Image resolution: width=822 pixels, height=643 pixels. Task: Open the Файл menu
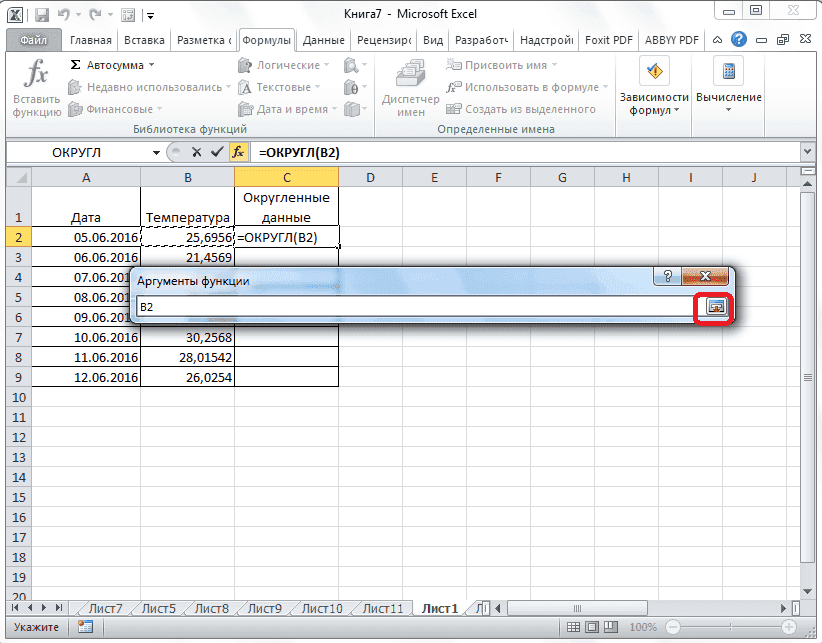click(x=35, y=40)
